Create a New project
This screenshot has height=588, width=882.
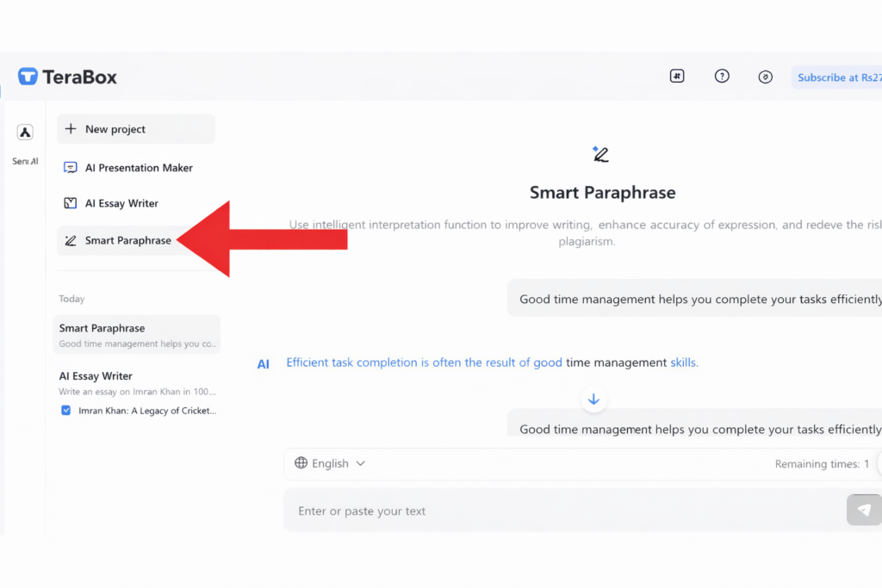pyautogui.click(x=135, y=129)
